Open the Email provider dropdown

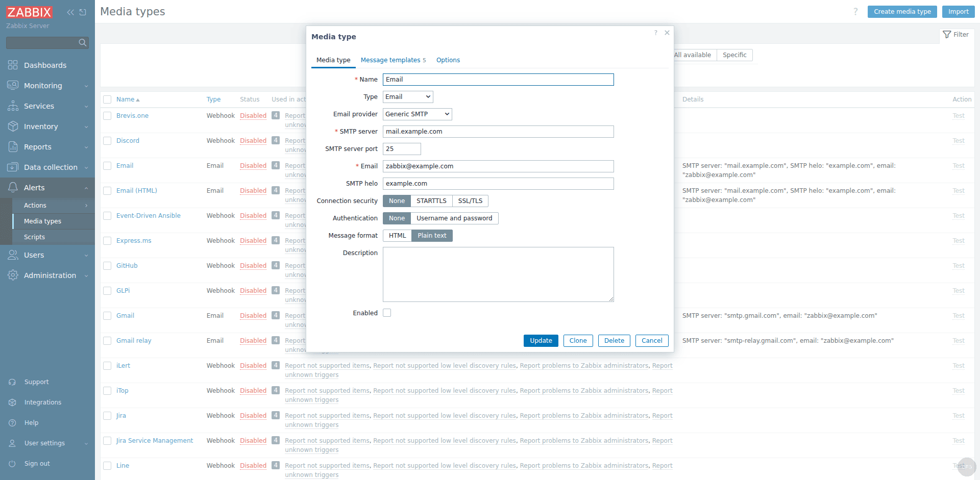[x=416, y=114]
